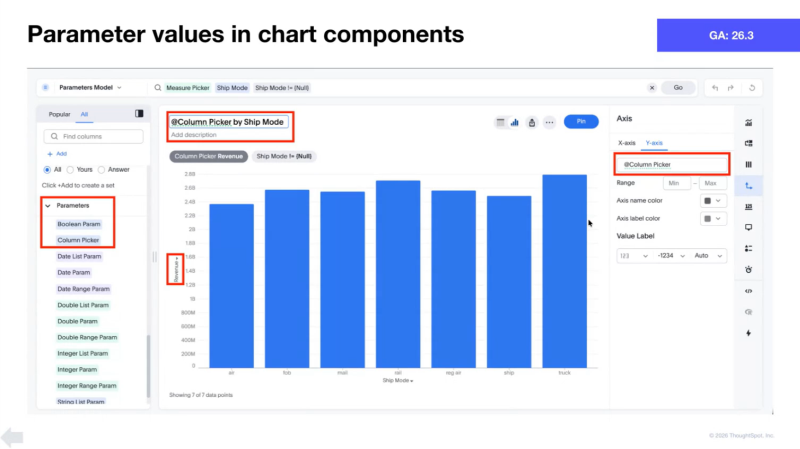Open the code icon in the right sidebar
Screen dimensions: 800x449
[748, 290]
